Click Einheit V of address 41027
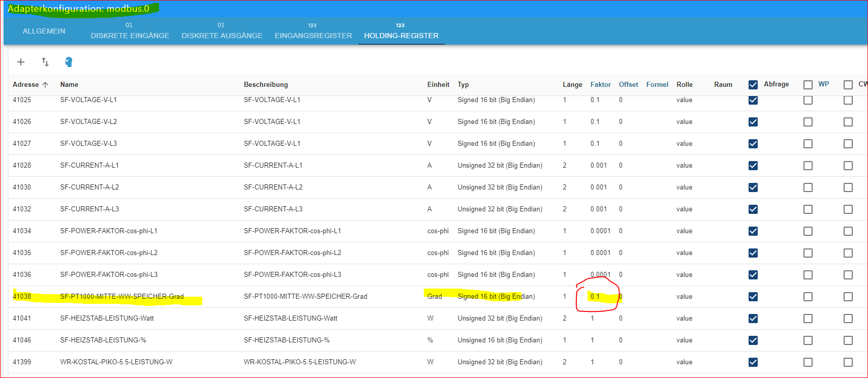The width and height of the screenshot is (868, 378). (x=429, y=143)
